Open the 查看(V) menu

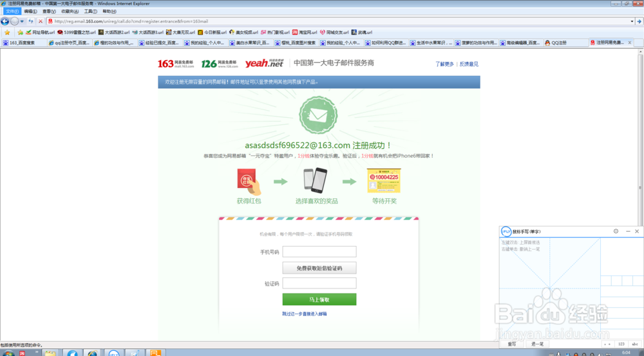[x=49, y=12]
